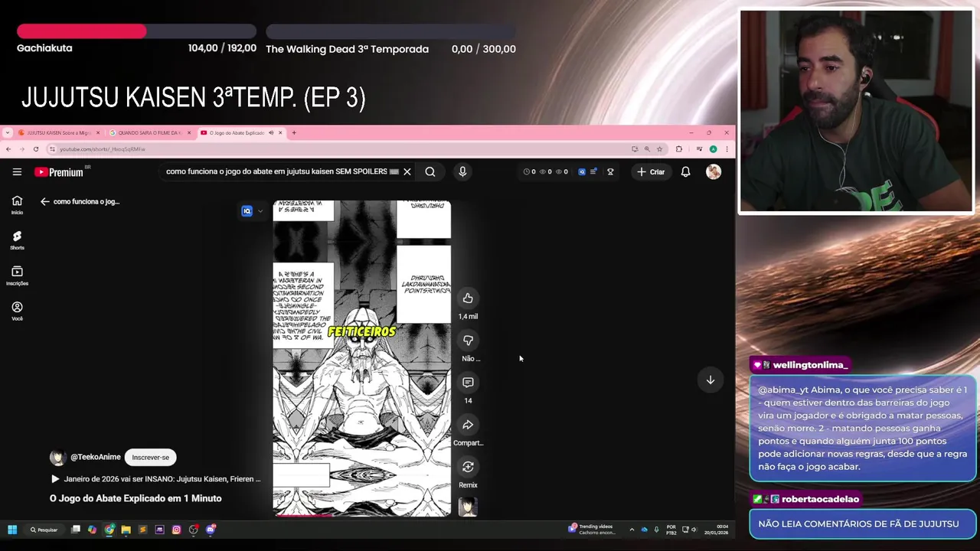
Task: Show hidden system tray icons chevron
Action: tap(632, 530)
